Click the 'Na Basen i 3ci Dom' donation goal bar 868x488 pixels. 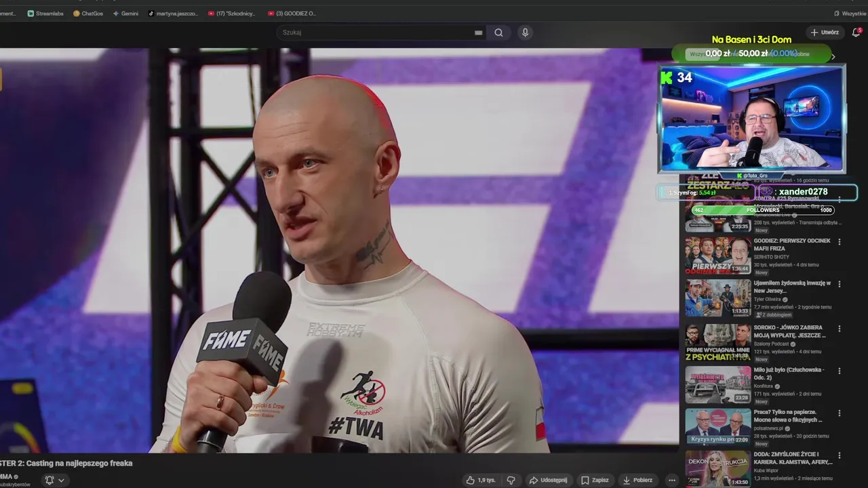click(x=751, y=54)
